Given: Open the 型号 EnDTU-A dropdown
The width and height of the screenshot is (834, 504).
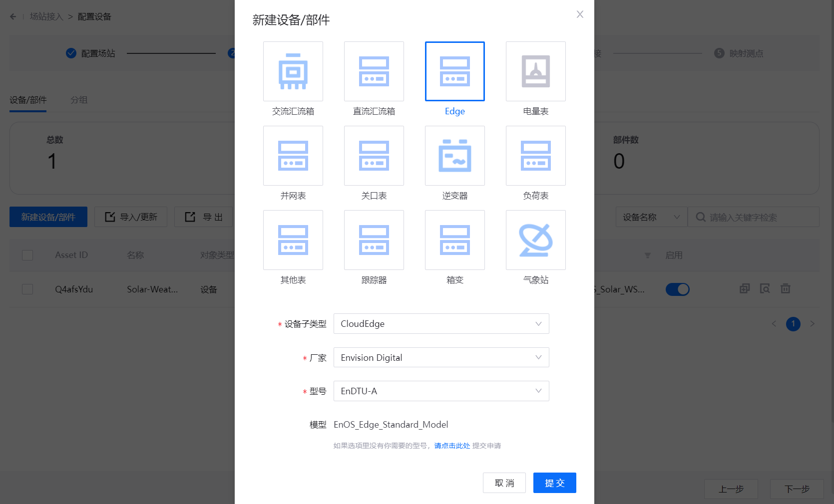Looking at the screenshot, I should tap(441, 391).
